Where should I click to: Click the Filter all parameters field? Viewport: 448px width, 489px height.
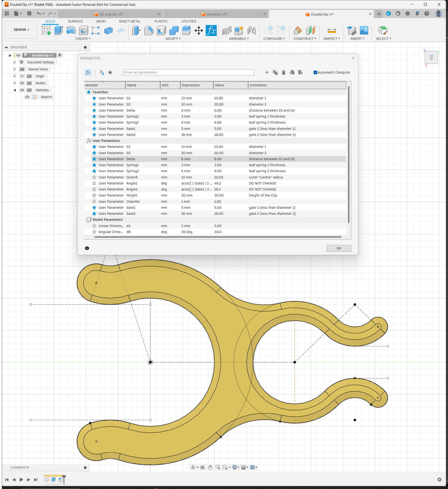click(188, 72)
